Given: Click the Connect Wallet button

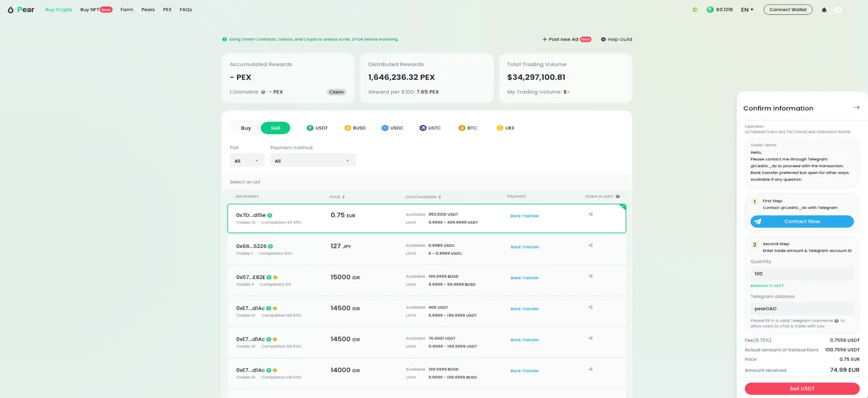Looking at the screenshot, I should [x=788, y=9].
